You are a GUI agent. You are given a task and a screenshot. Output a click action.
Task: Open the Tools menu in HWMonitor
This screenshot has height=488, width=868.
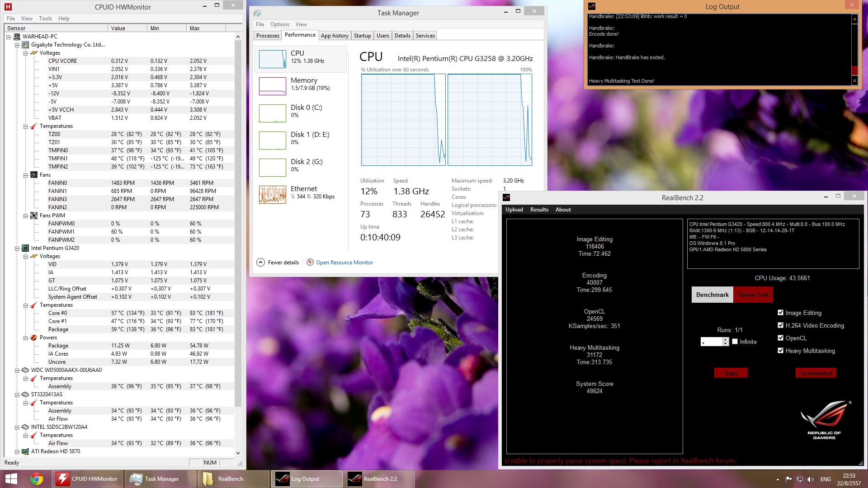45,19
